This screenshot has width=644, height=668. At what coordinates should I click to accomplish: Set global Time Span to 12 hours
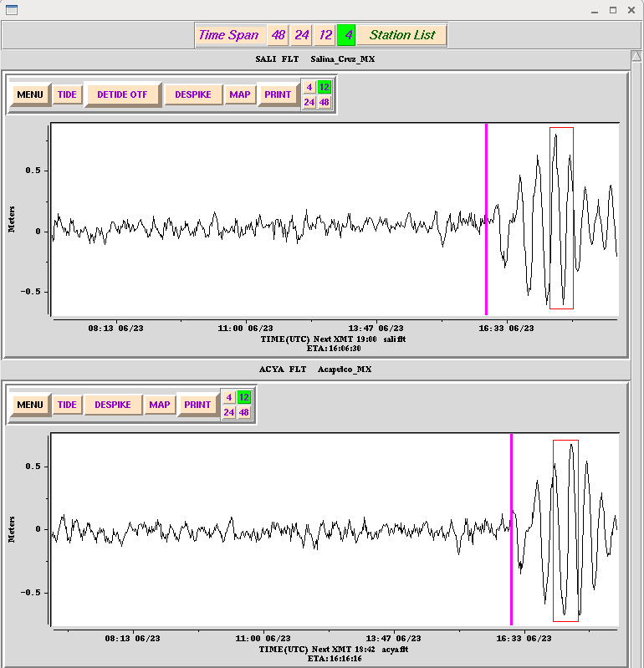[325, 35]
